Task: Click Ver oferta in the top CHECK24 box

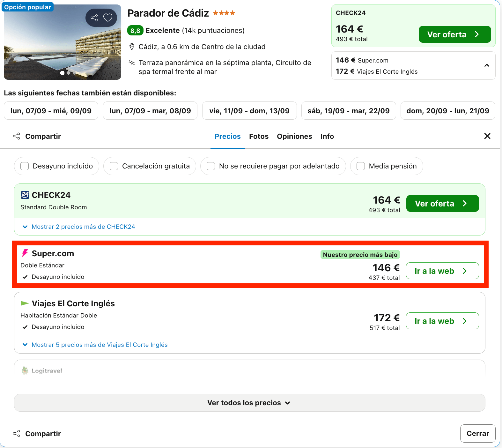Action: [x=455, y=34]
